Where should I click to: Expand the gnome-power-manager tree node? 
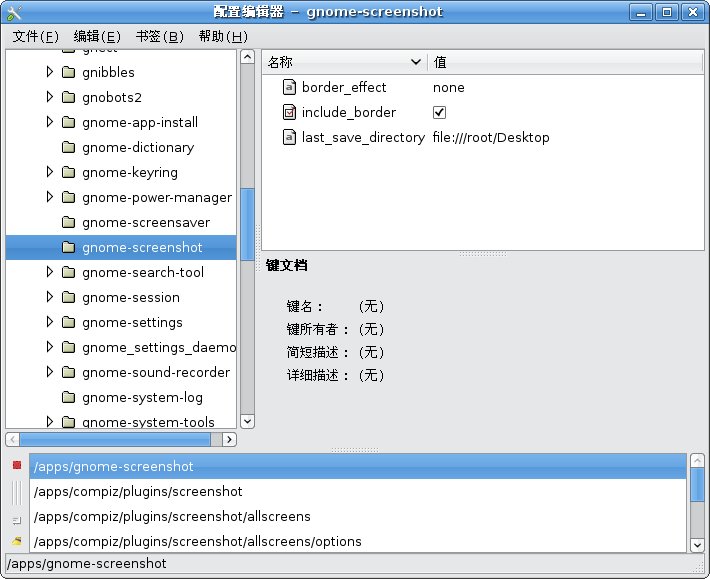point(50,196)
